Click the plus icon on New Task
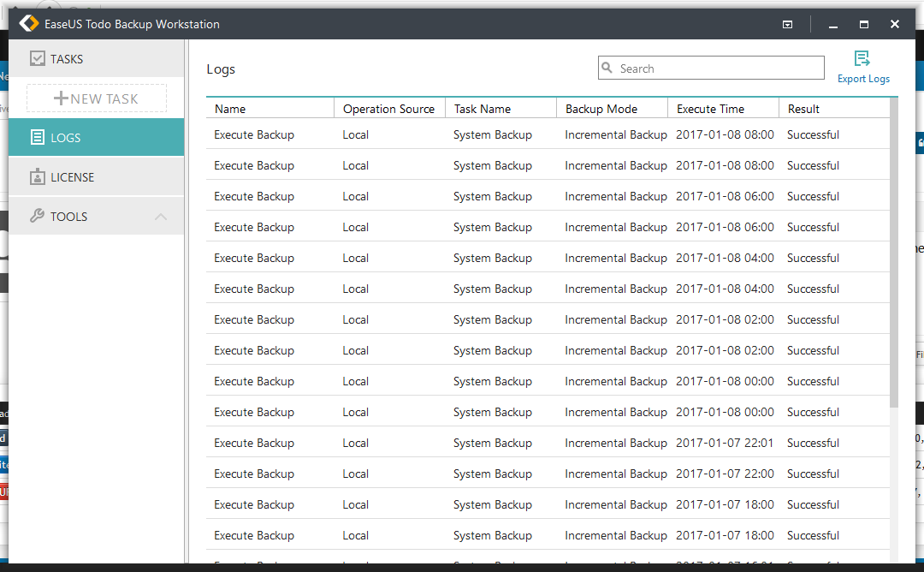924x572 pixels. click(61, 98)
